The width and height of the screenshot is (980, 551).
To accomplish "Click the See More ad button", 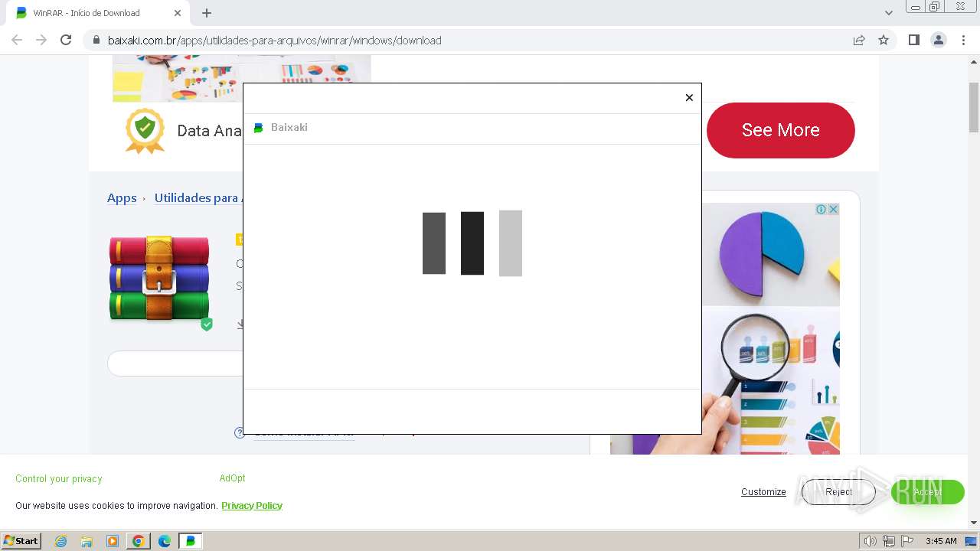I will coord(781,130).
